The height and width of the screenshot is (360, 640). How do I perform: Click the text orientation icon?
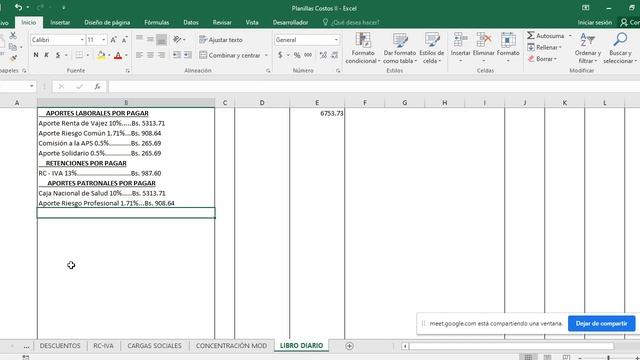click(x=177, y=40)
